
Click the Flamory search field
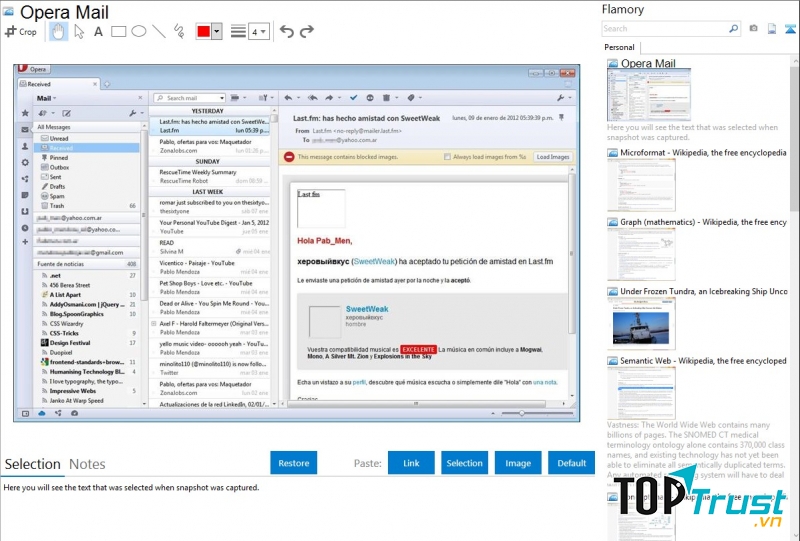665,29
